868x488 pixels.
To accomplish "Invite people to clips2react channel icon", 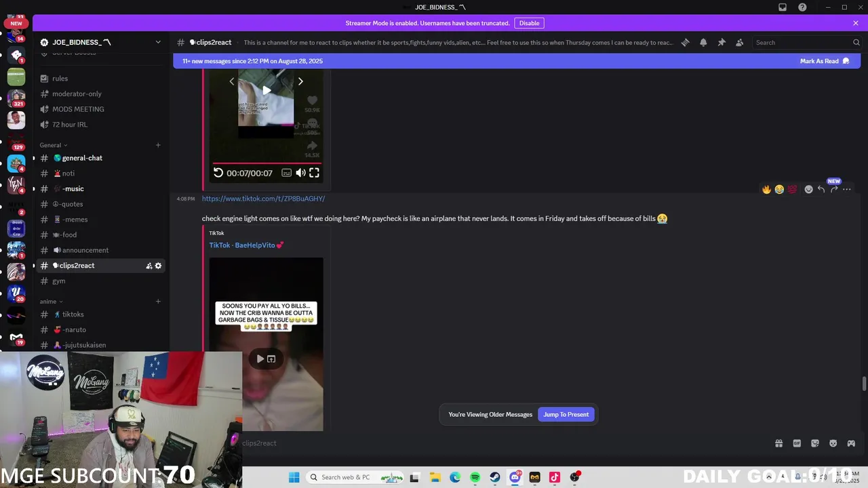I will click(x=149, y=266).
